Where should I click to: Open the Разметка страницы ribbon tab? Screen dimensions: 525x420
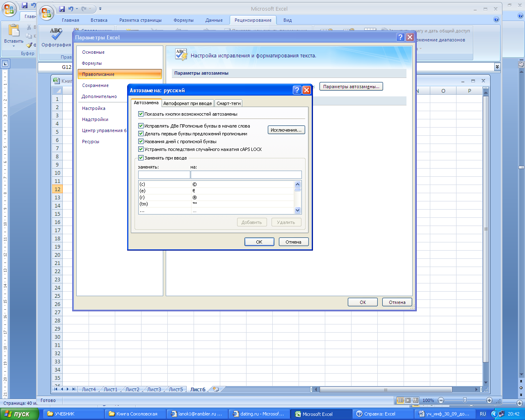[140, 20]
